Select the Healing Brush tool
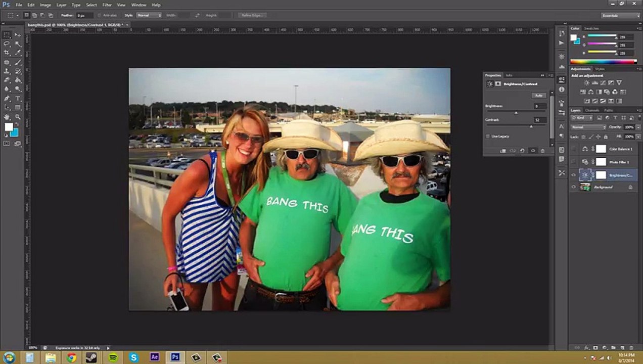This screenshot has width=643, height=364. tap(7, 62)
